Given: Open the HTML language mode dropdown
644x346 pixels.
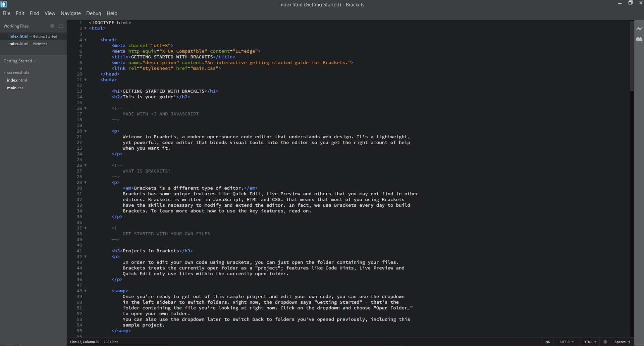Looking at the screenshot, I should tap(590, 342).
